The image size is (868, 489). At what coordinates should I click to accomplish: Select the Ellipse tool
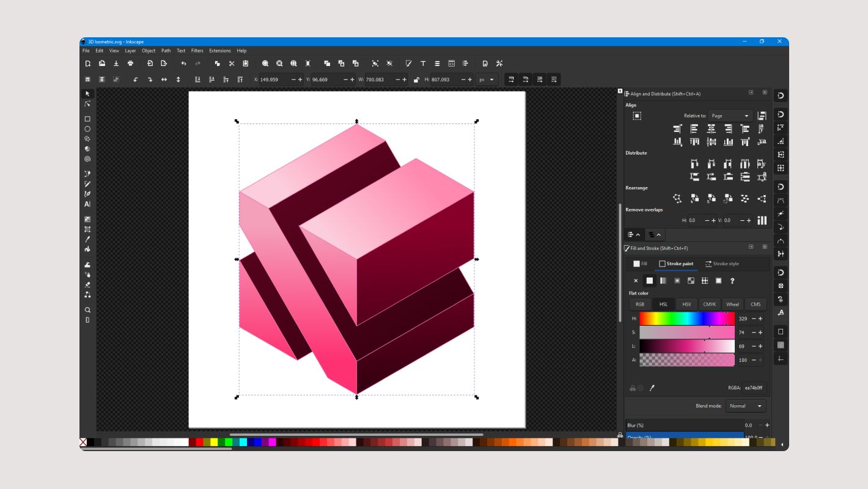pyautogui.click(x=87, y=129)
